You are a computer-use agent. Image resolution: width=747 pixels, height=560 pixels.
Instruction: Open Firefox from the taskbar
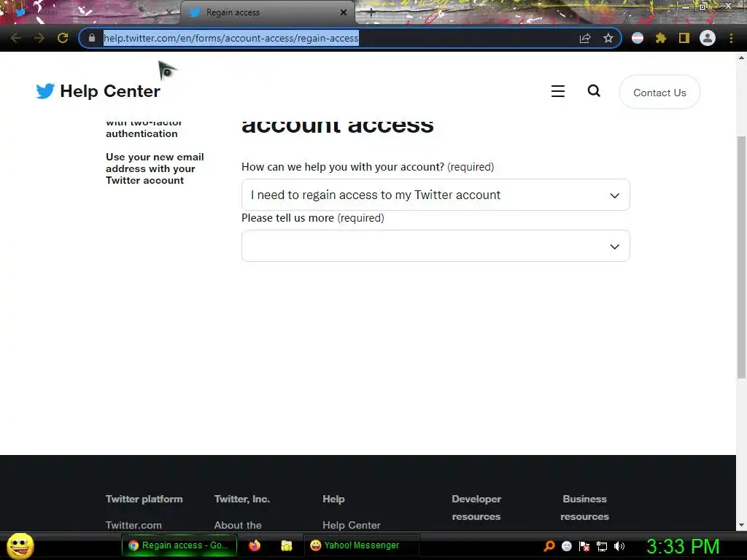pyautogui.click(x=255, y=545)
